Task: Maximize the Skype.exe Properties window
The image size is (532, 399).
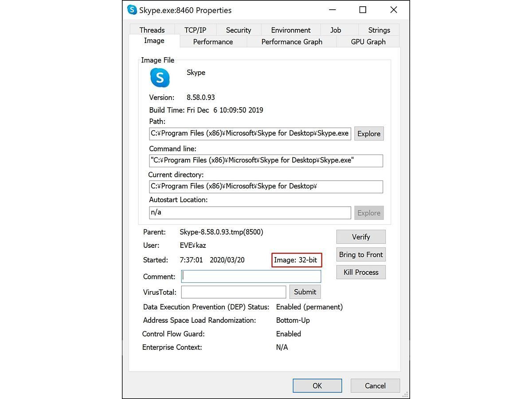Action: [x=363, y=10]
